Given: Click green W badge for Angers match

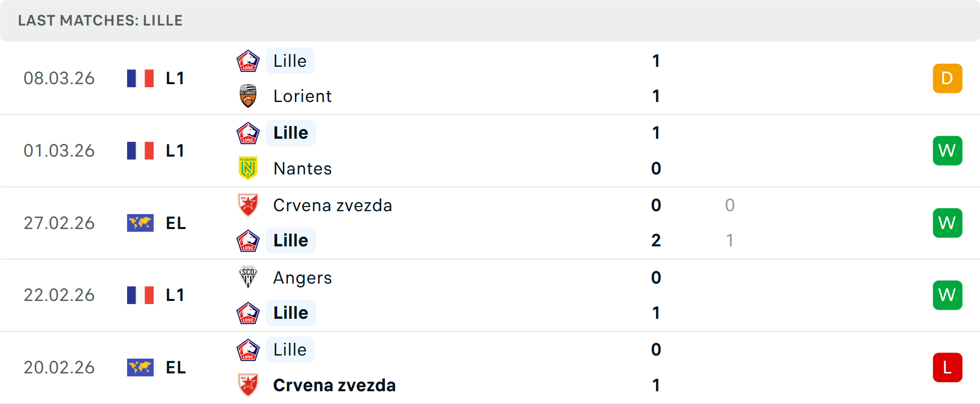Looking at the screenshot, I should coord(947,295).
